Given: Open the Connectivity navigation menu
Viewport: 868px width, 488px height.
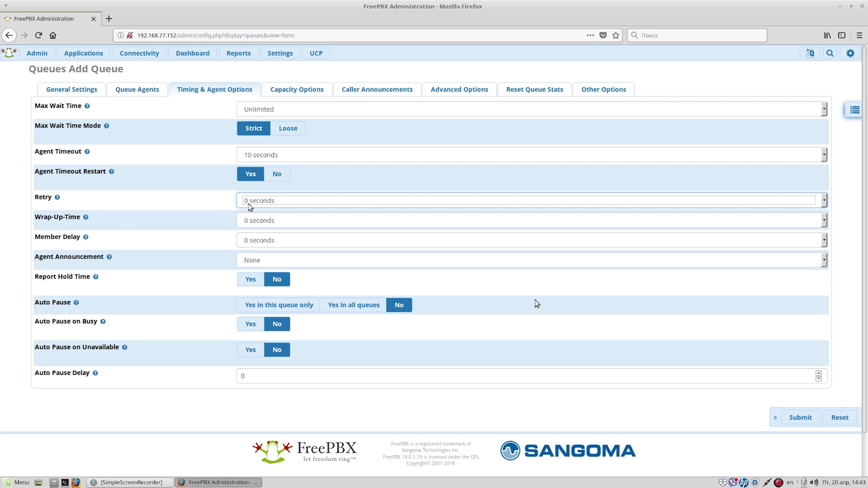Looking at the screenshot, I should point(139,53).
